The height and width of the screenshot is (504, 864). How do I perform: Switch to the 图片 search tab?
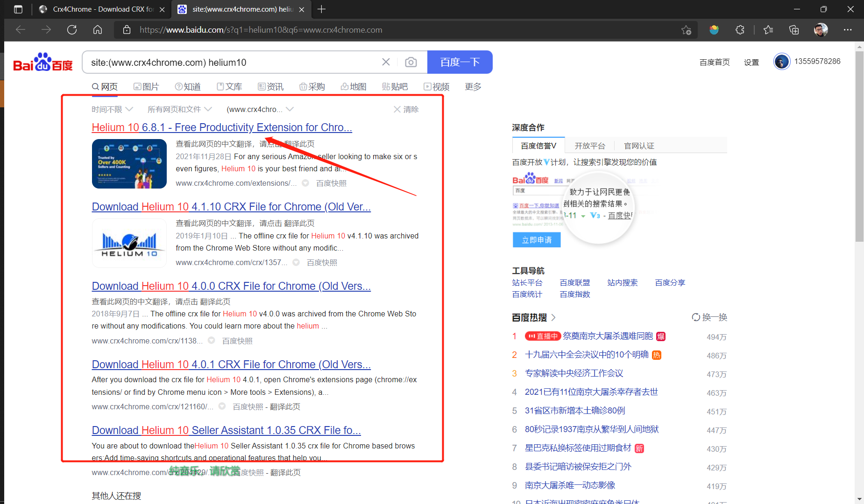click(146, 87)
